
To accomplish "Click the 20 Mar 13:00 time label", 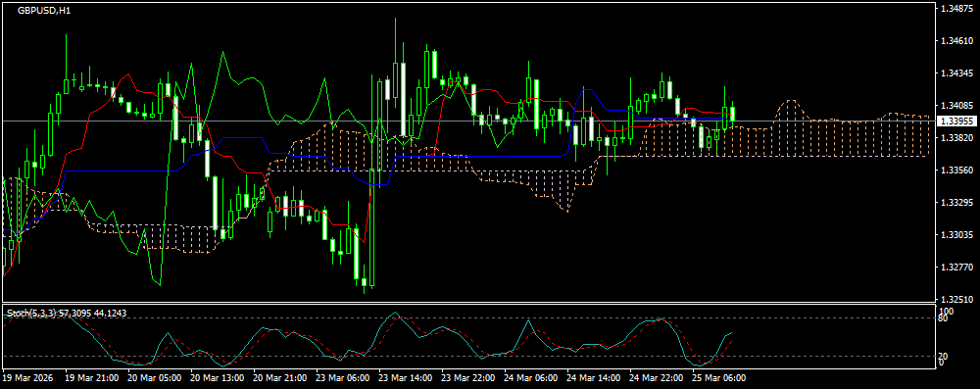I will pos(217,378).
